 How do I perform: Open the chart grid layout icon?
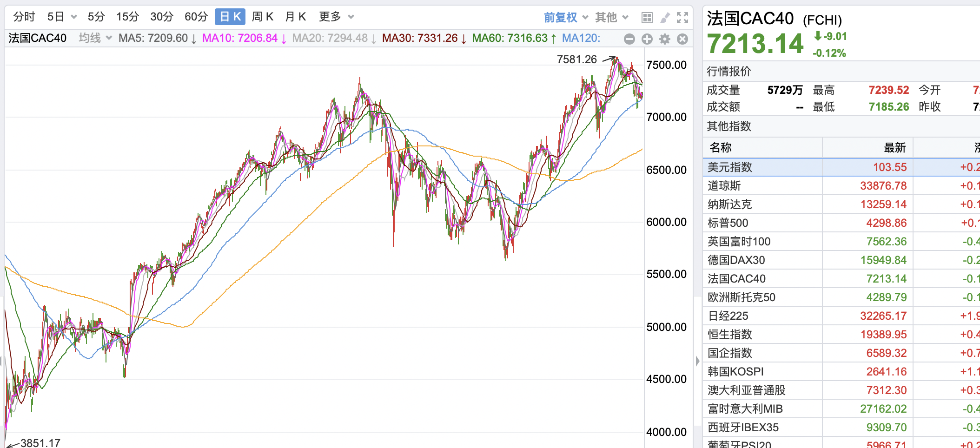pyautogui.click(x=647, y=18)
